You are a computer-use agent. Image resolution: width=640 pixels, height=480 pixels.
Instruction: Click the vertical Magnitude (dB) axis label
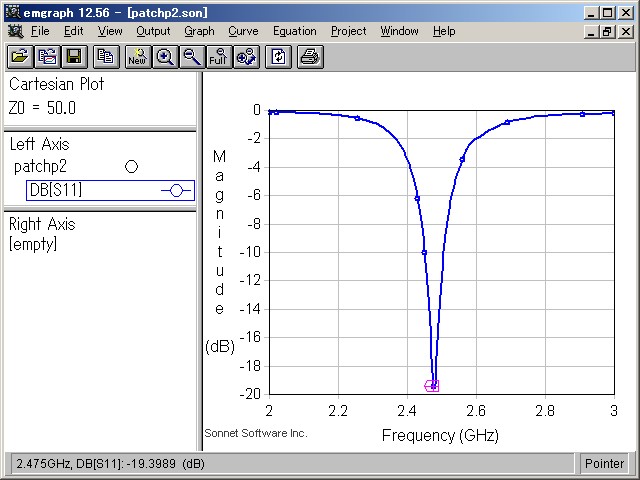pos(220,251)
